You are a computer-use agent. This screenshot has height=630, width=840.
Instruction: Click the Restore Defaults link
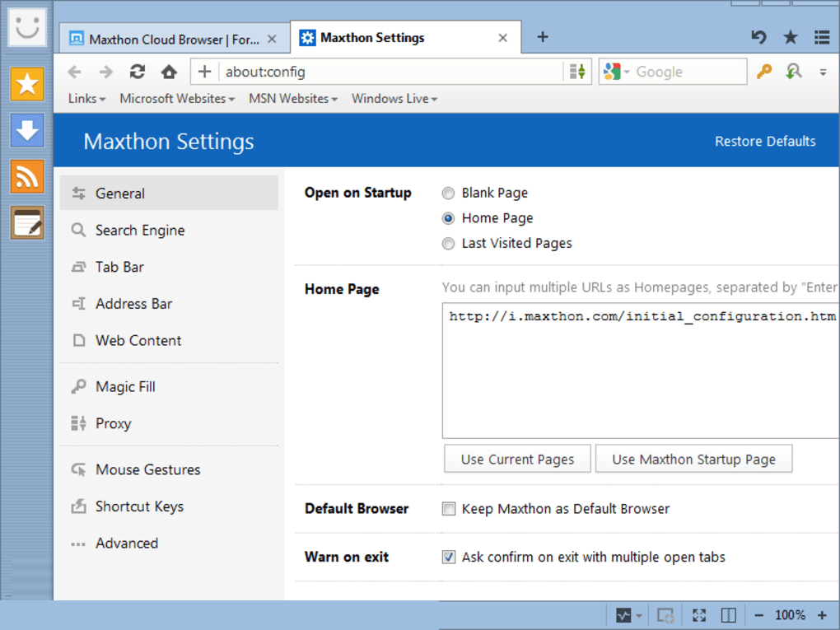765,141
